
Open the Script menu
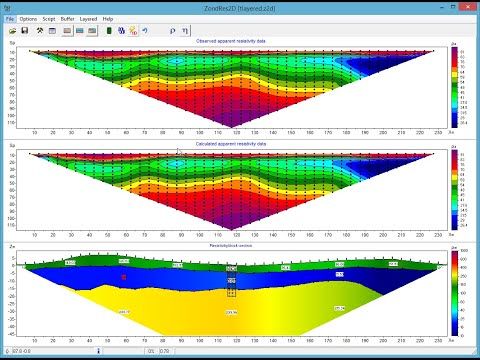(x=49, y=19)
